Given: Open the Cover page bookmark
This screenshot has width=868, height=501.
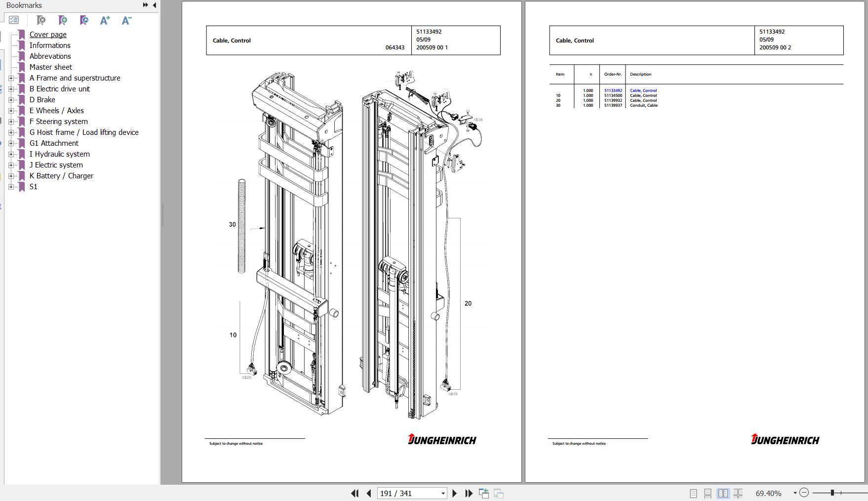Looking at the screenshot, I should tap(48, 35).
